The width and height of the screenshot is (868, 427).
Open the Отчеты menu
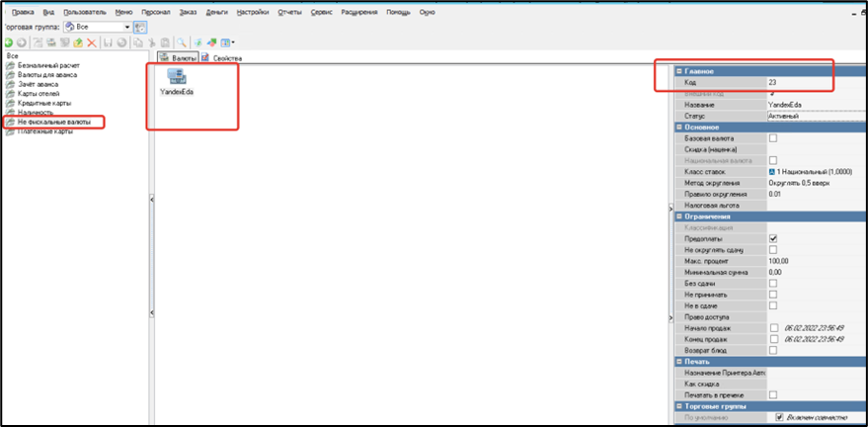(290, 11)
